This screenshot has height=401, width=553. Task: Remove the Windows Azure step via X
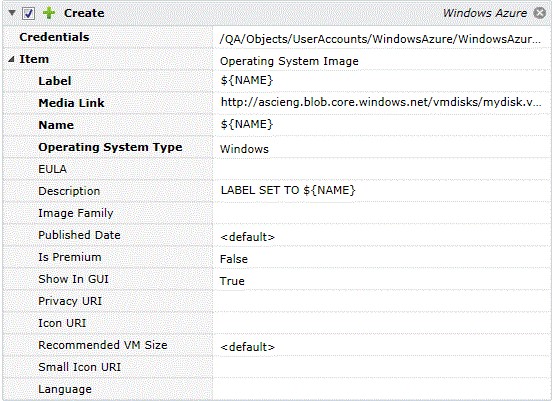(x=539, y=13)
